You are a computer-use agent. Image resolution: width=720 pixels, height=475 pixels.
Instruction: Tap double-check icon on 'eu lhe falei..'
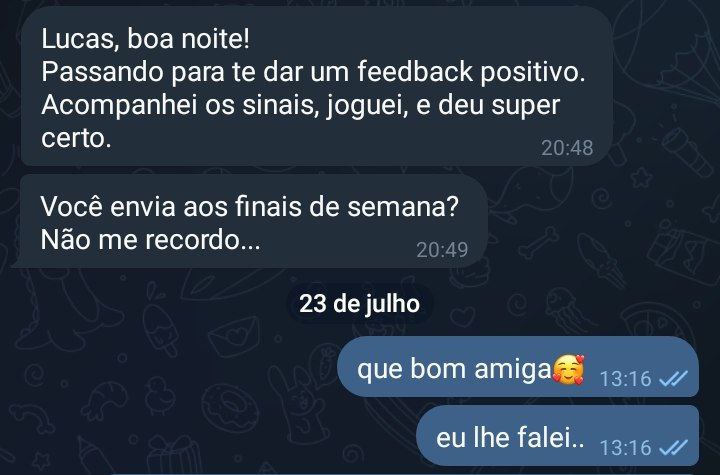(x=673, y=447)
